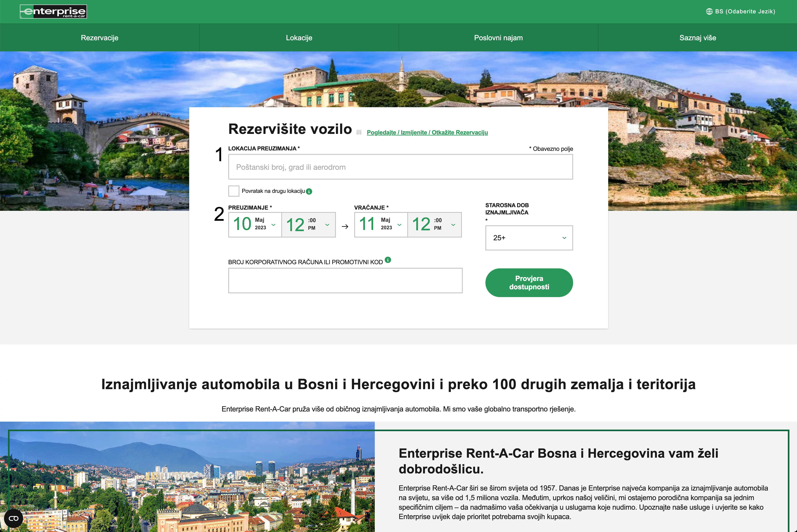Click info icon beside Povratak na drugu lokaciju
The width and height of the screenshot is (797, 532).
click(x=309, y=191)
